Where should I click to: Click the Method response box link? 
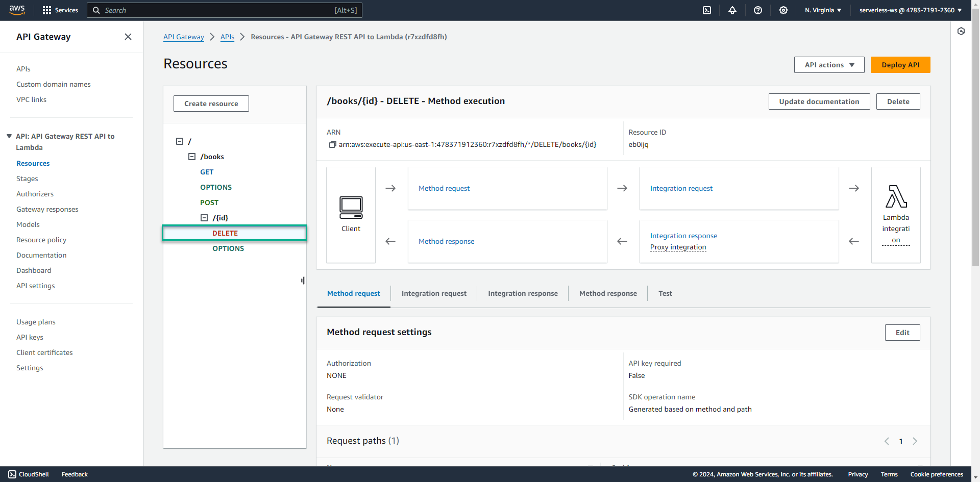[447, 241]
